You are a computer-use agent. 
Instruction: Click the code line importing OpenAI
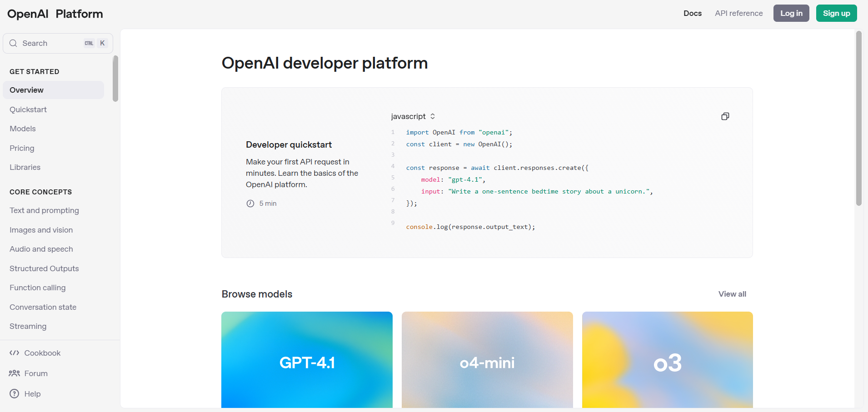pos(459,132)
